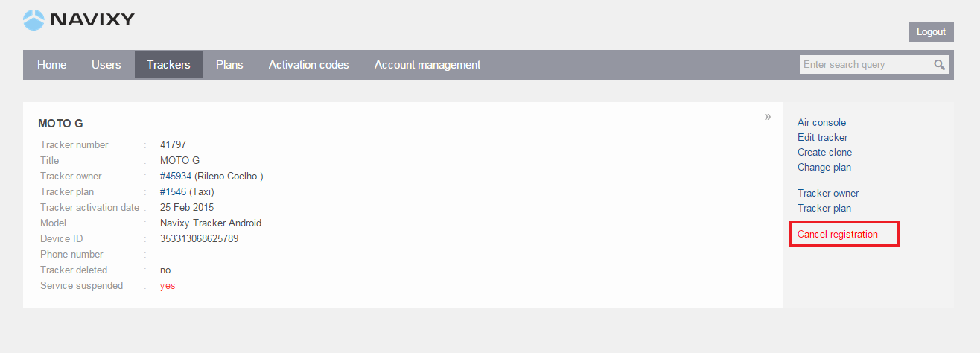Select the Trackers tab
Image resolution: width=980 pixels, height=353 pixels.
pos(168,65)
